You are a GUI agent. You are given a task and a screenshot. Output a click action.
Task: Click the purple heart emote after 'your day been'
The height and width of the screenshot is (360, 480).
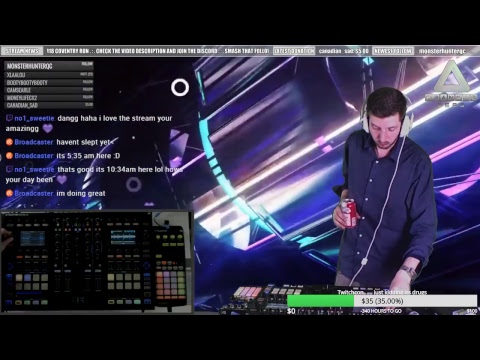pyautogui.click(x=62, y=180)
